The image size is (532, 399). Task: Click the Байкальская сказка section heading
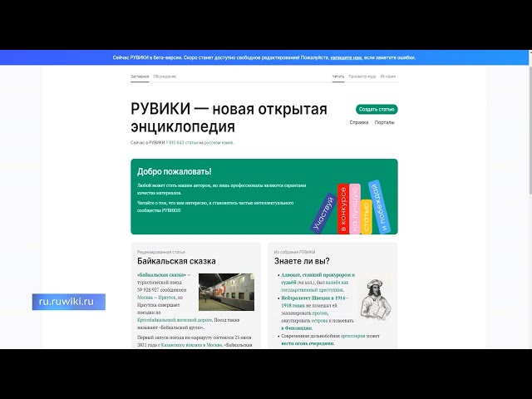tap(176, 261)
